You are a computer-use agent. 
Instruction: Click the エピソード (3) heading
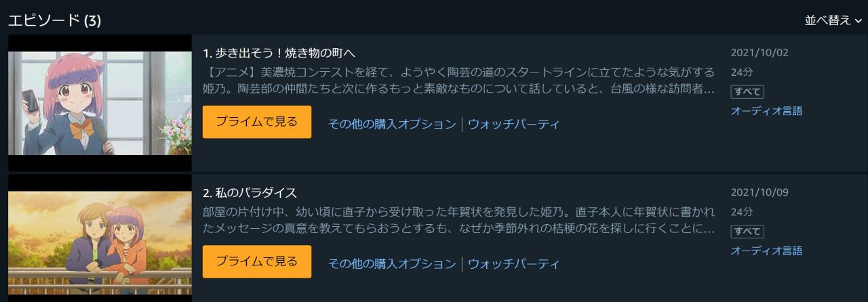(55, 20)
